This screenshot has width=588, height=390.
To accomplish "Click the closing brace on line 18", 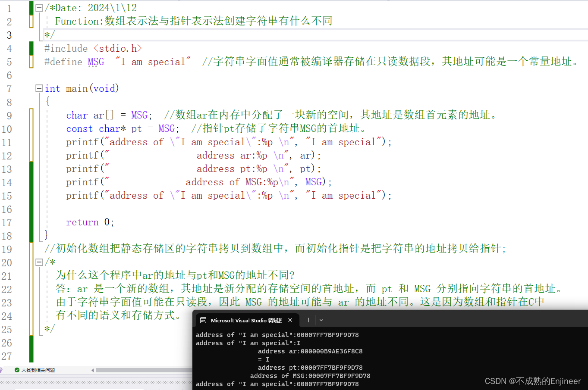I will tap(47, 235).
